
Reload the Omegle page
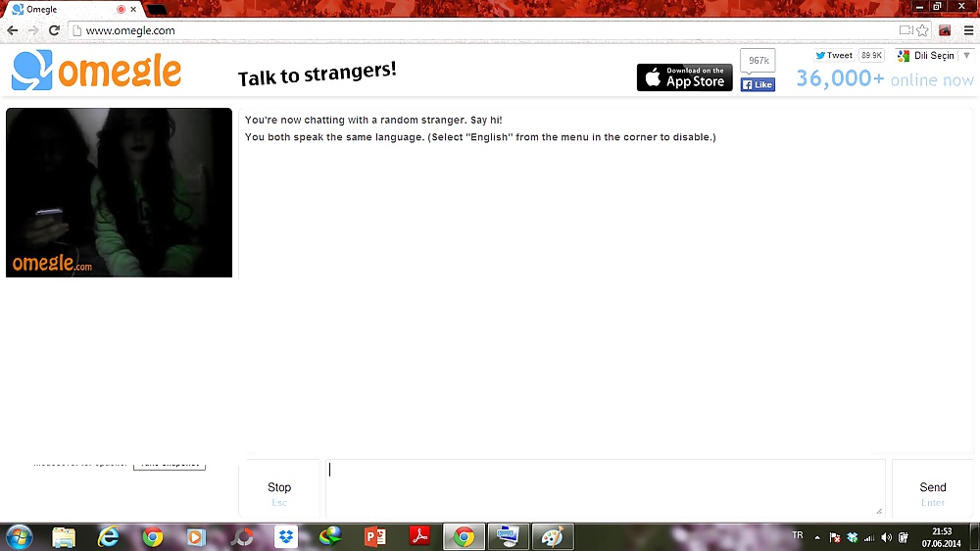pos(54,30)
